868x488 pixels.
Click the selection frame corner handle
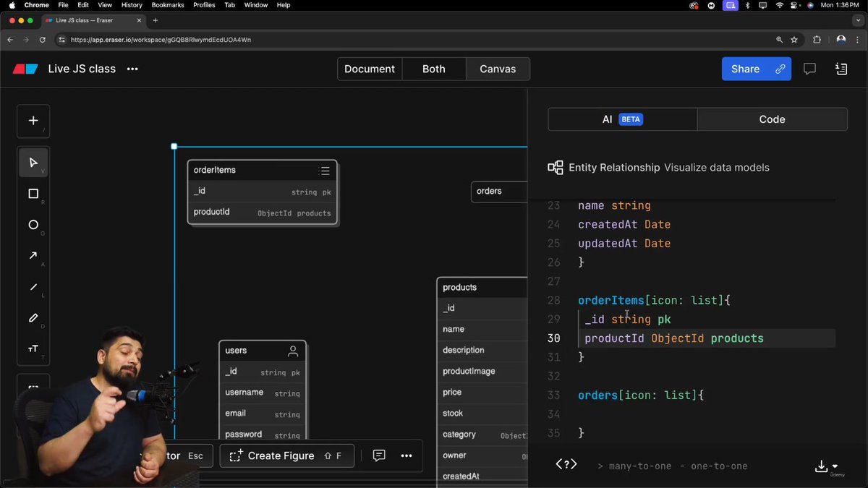click(174, 147)
